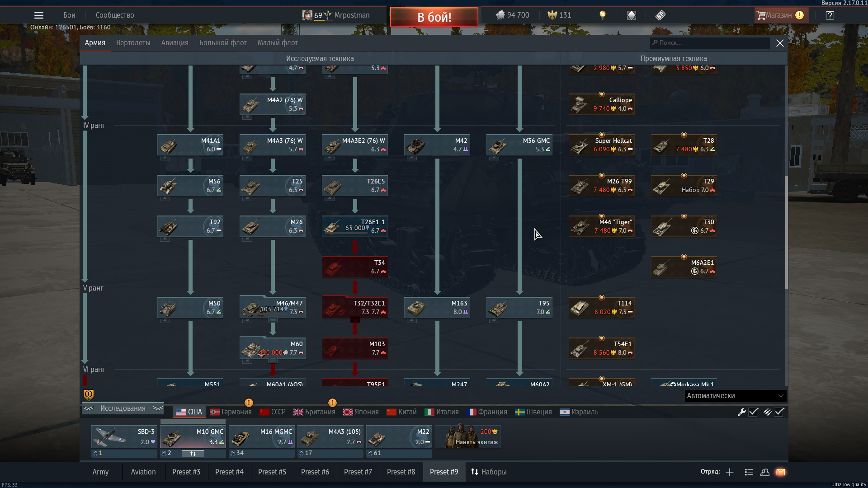Expand the M46/M47 group handle
Viewport: 868px width, 488px height.
(273, 320)
